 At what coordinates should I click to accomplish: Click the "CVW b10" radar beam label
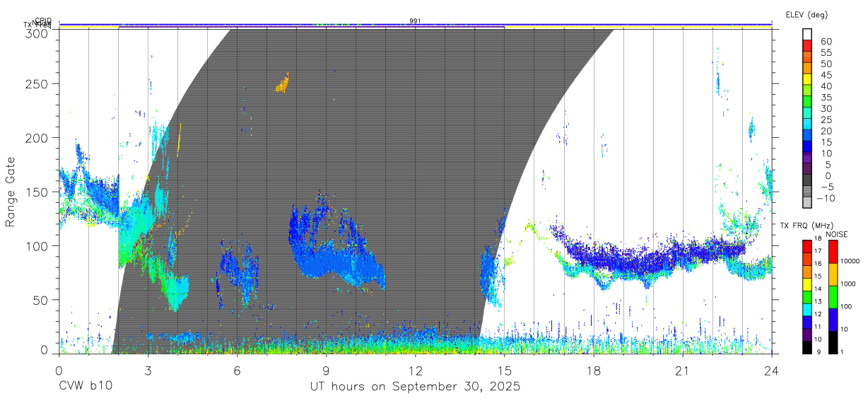(84, 386)
